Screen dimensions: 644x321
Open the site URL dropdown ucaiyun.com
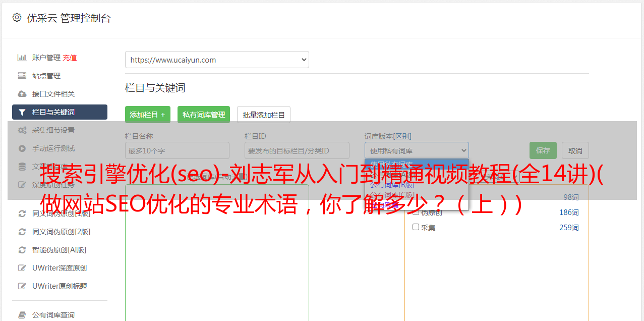point(217,60)
